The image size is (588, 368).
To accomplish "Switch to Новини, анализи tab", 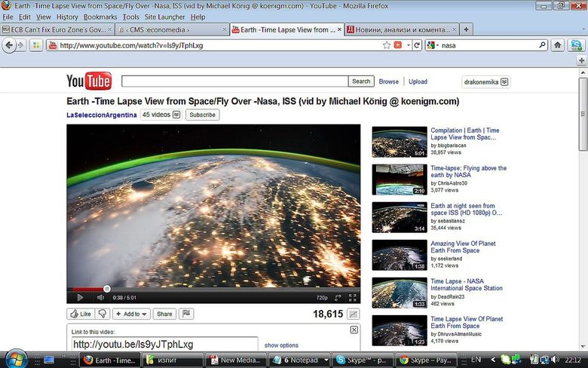I will pyautogui.click(x=402, y=29).
